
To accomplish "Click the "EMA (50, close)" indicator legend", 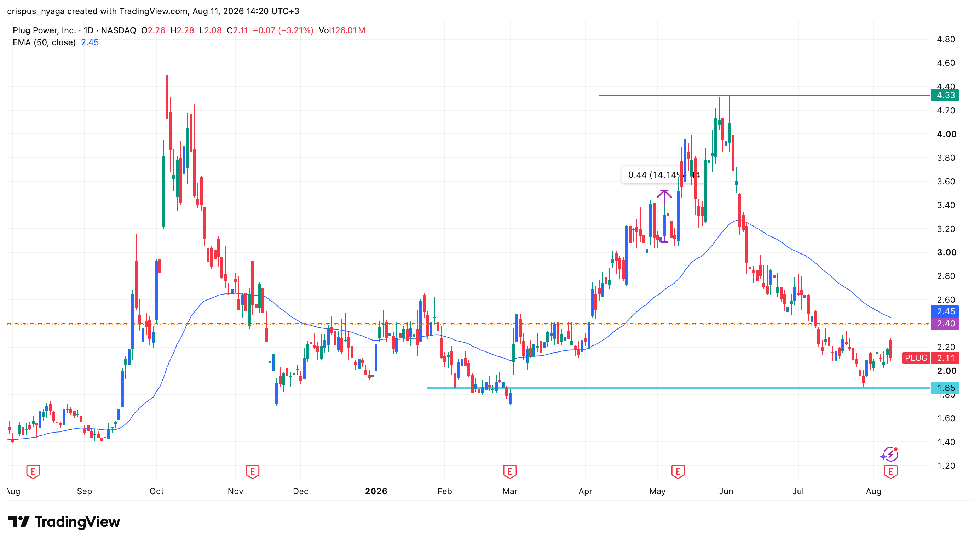I will 44,42.
